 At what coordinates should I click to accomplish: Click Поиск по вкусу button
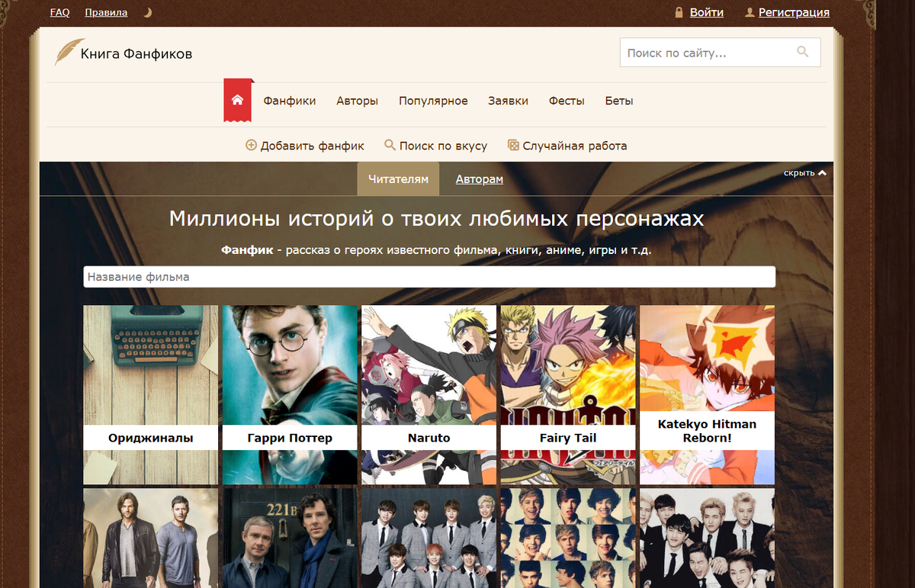[435, 146]
